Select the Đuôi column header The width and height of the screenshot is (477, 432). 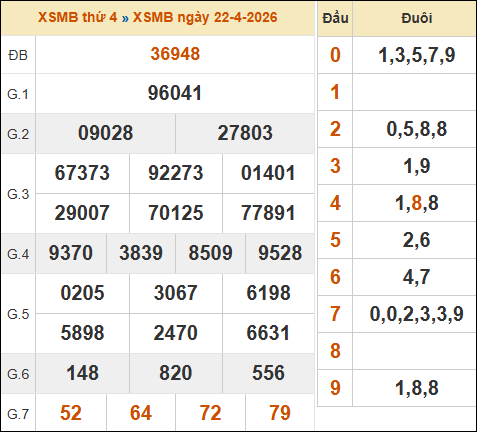416,18
